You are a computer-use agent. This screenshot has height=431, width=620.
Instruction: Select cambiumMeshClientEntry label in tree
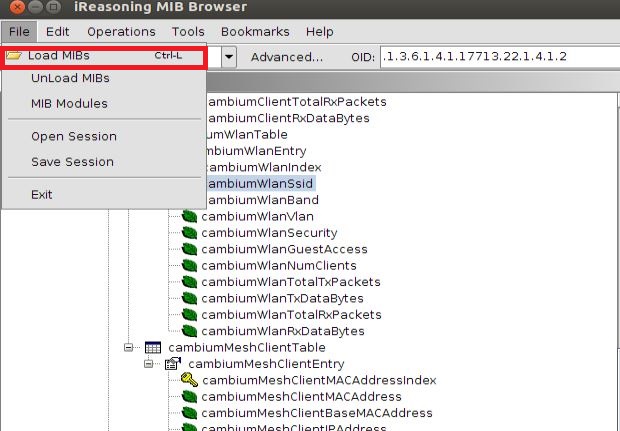tap(267, 364)
